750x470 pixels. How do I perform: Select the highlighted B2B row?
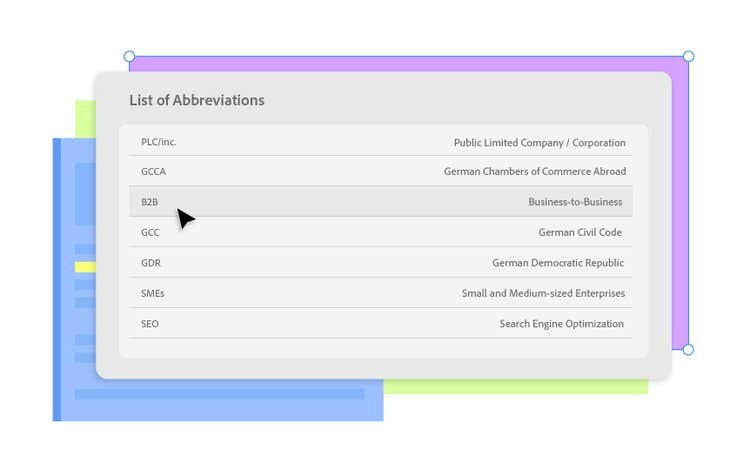click(380, 201)
